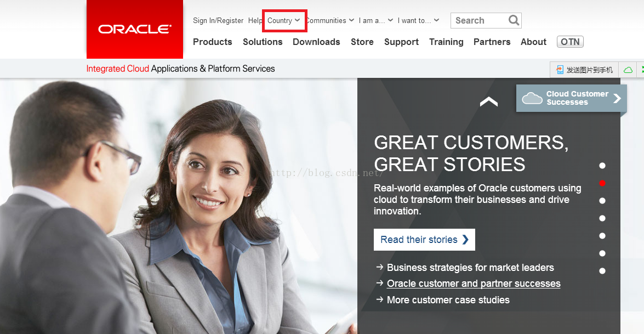The width and height of the screenshot is (644, 334).
Task: Click the "Integrated Cloud Applications & Platform Services" tagline
Action: pos(180,69)
